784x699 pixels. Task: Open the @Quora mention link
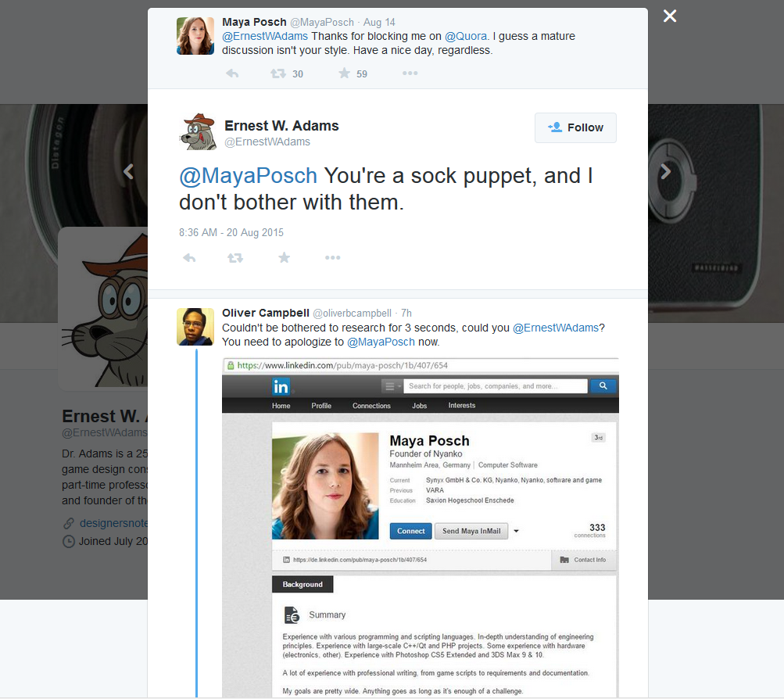[466, 36]
